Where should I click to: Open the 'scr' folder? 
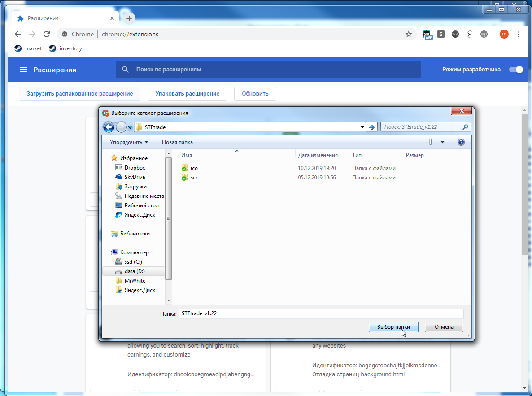point(194,178)
